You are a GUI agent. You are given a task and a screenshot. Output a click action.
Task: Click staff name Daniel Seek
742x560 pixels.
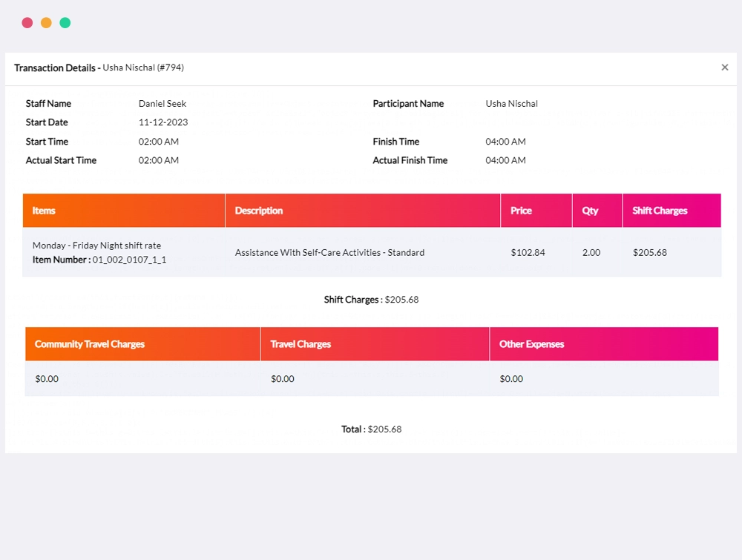162,104
